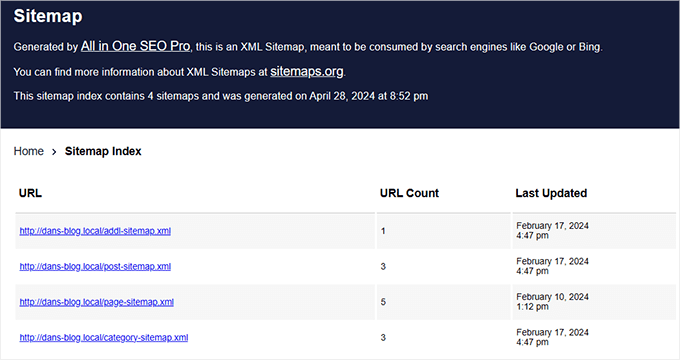Viewport: 680px width, 360px height.
Task: Click the breadcrumb chevron separator
Action: pyautogui.click(x=54, y=152)
